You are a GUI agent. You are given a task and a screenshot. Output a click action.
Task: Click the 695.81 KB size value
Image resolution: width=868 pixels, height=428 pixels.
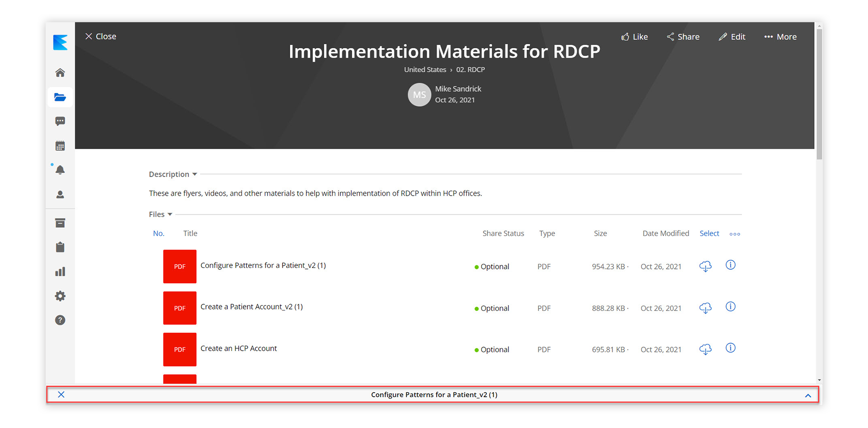point(609,349)
